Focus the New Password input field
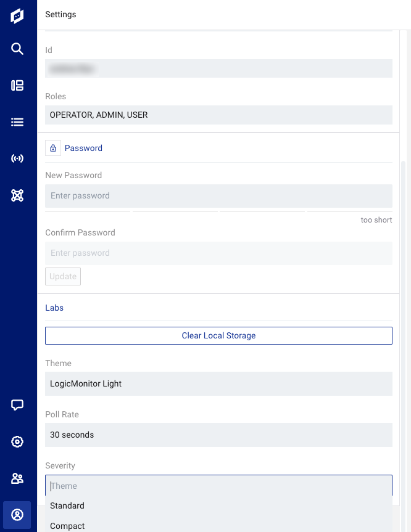 (x=218, y=196)
